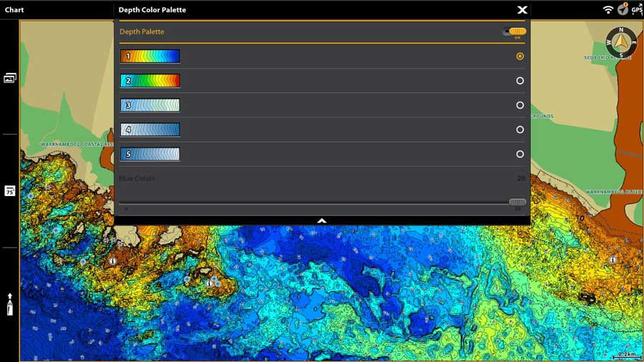This screenshot has height=362, width=644.
Task: Click the 75 chart preset icon
Action: click(10, 191)
